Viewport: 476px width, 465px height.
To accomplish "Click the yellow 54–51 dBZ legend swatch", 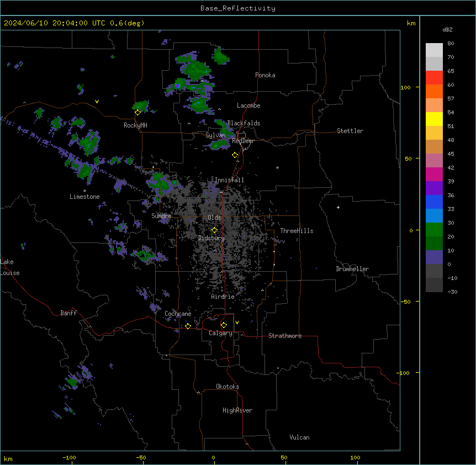I will point(434,119).
